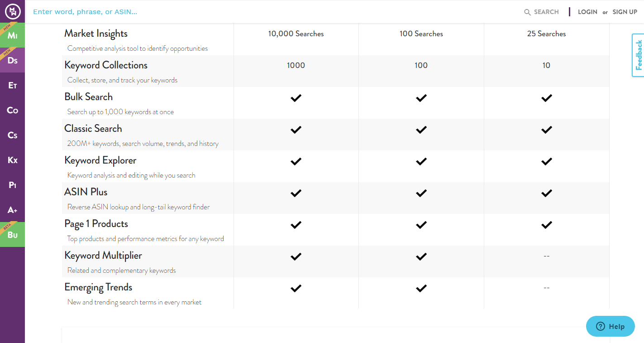Open the Bu Bulk Search beta icon

12,235
